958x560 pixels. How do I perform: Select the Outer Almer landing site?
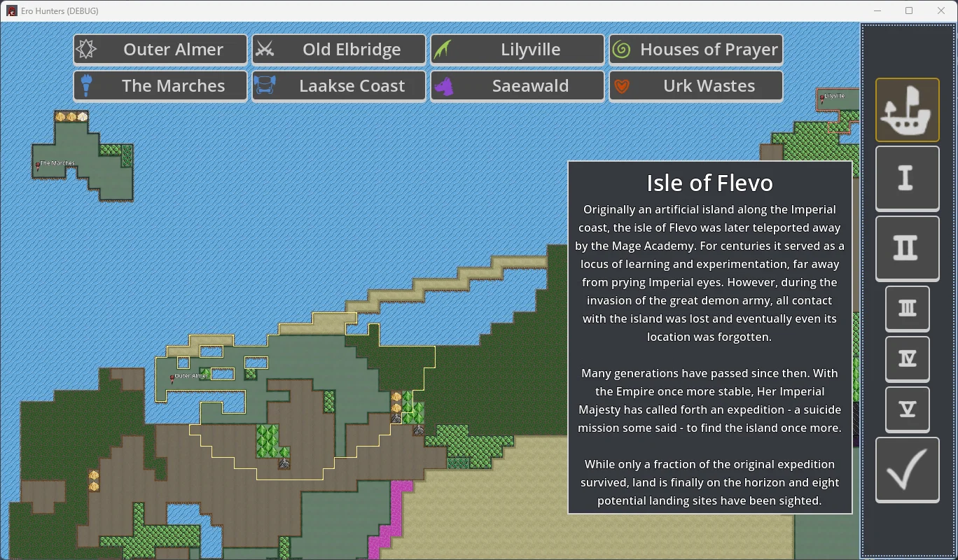pyautogui.click(x=160, y=50)
